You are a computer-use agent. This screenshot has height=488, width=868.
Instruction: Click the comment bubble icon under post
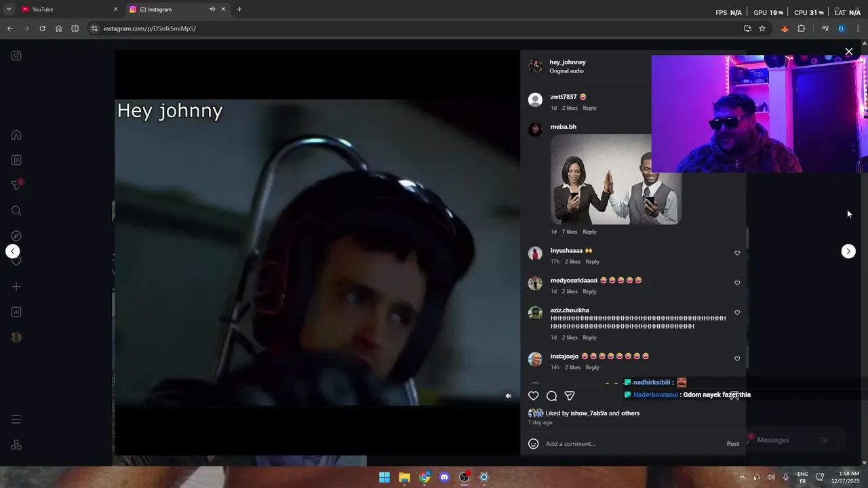click(x=552, y=396)
